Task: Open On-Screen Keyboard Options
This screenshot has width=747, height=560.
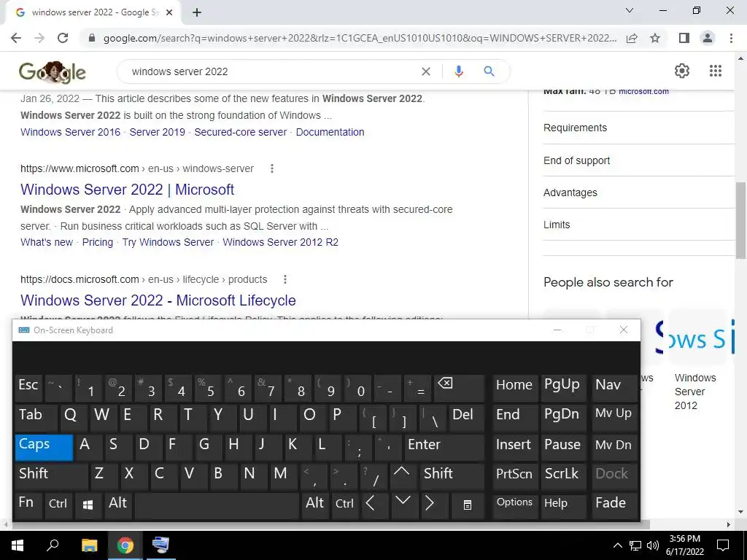Action: tap(514, 505)
